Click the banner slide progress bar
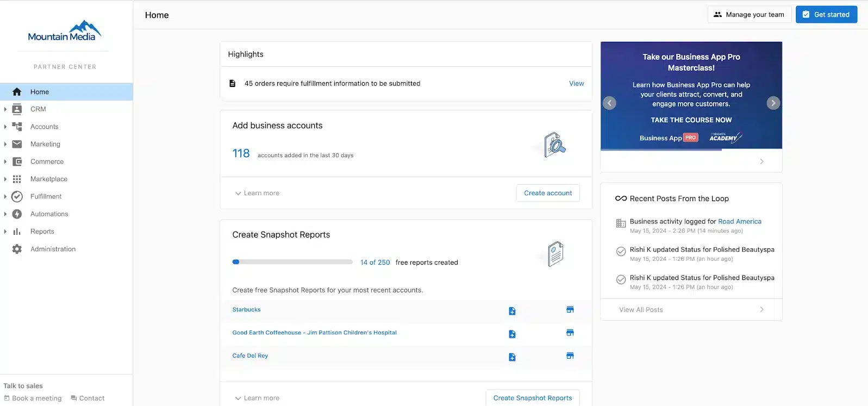This screenshot has width=868, height=406. [691, 149]
